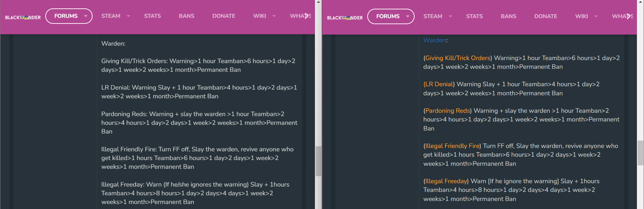This screenshot has height=209, width=644.
Task: Open STATS page in right pane
Action: tap(474, 16)
